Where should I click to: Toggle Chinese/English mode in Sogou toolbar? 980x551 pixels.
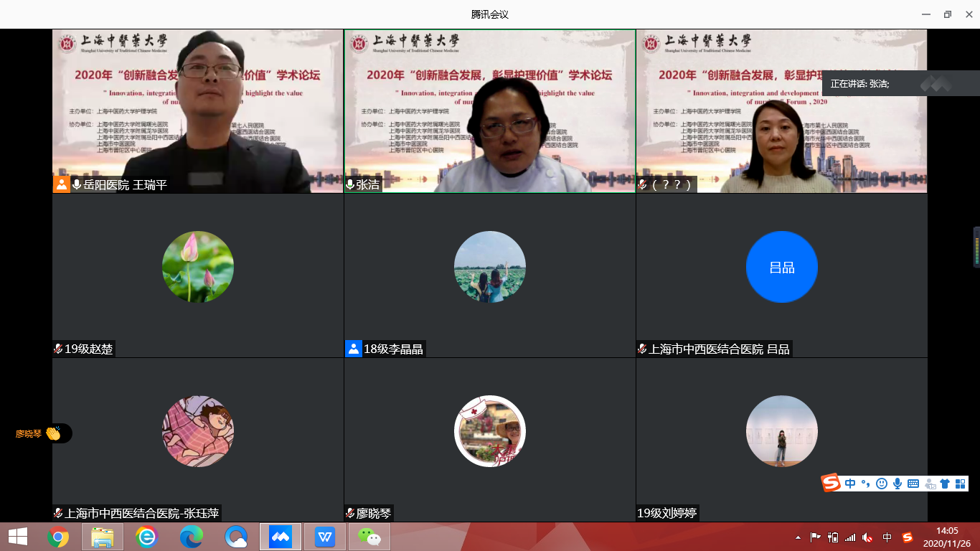[850, 484]
